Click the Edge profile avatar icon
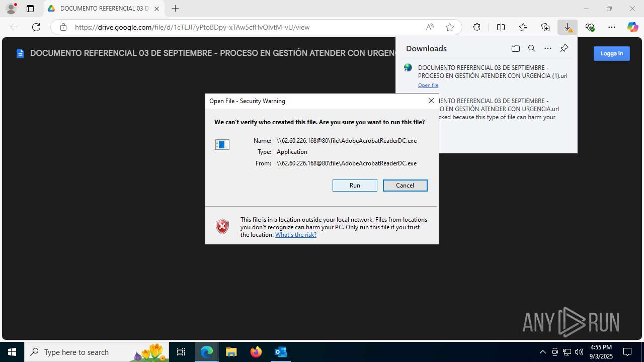The image size is (644, 362). 11,8
